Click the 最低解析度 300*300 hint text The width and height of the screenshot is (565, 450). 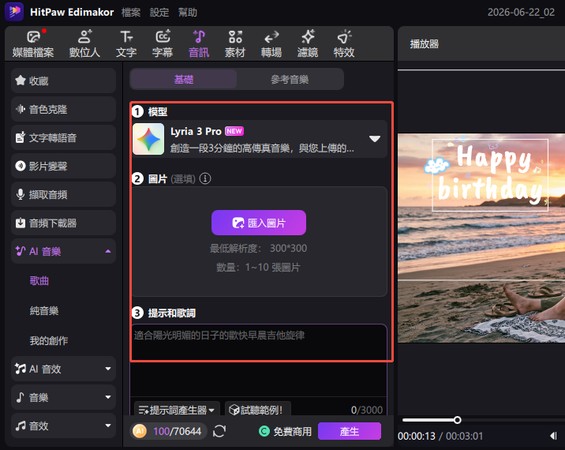(x=258, y=248)
